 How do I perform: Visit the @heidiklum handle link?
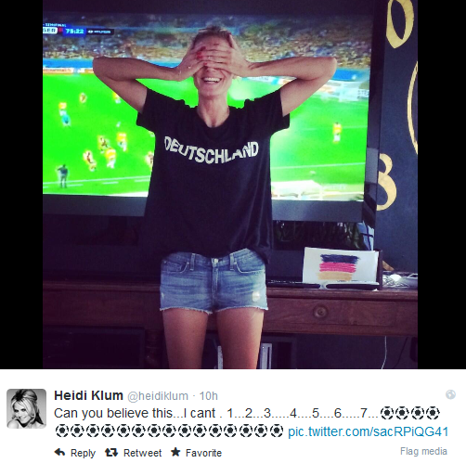[158, 396]
